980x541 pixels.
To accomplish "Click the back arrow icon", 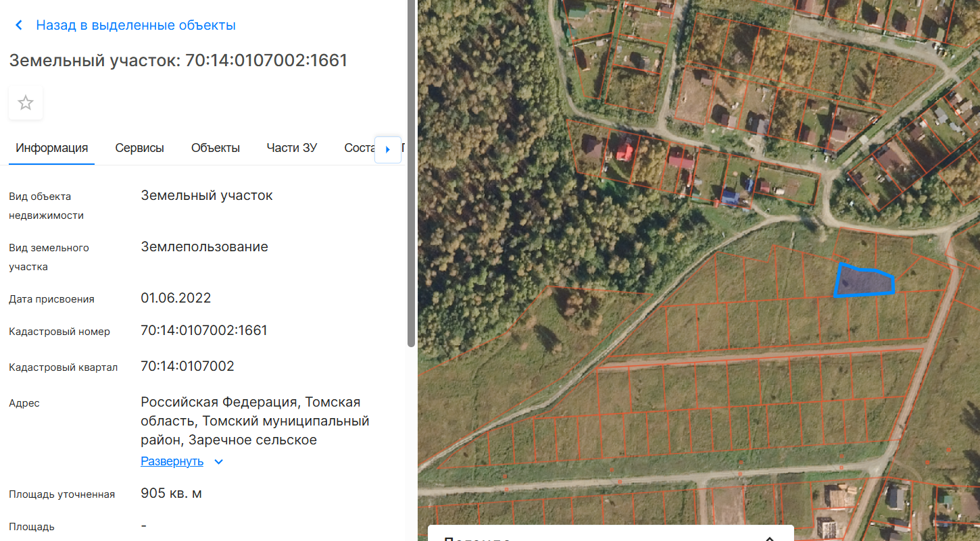I will pos(19,26).
